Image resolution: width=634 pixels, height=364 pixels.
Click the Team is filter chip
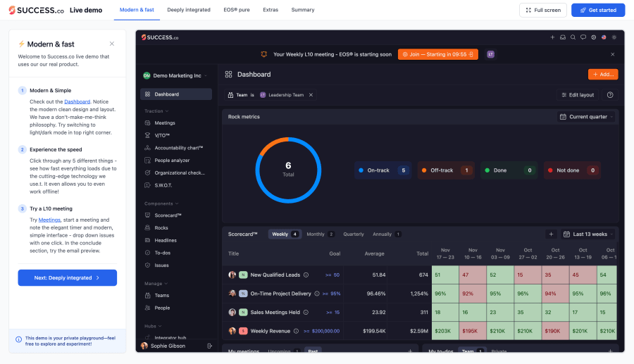point(270,95)
